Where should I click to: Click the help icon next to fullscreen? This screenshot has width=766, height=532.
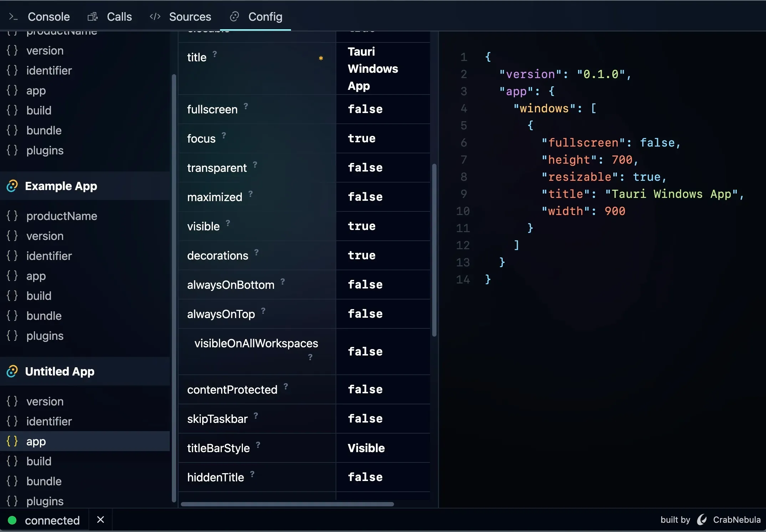(246, 106)
